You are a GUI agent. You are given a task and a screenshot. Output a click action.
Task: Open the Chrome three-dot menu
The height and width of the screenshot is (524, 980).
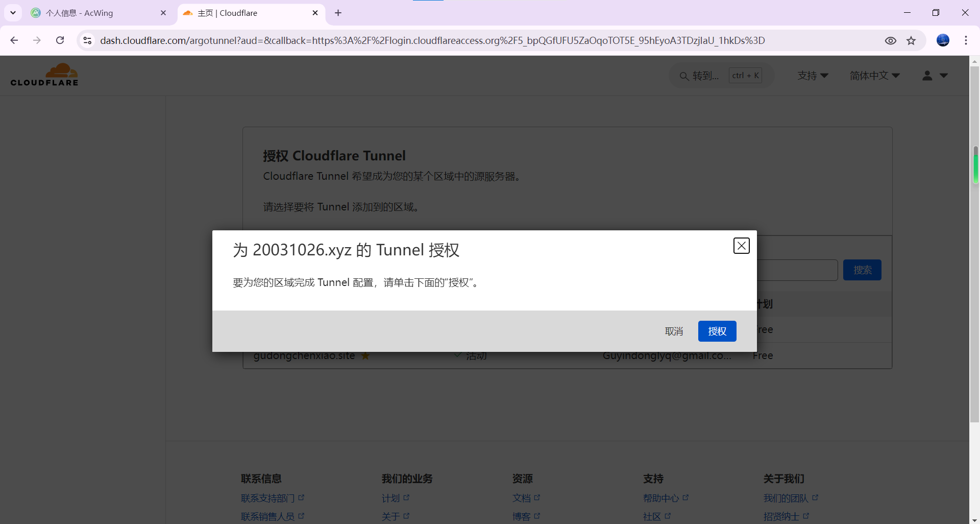tap(966, 40)
